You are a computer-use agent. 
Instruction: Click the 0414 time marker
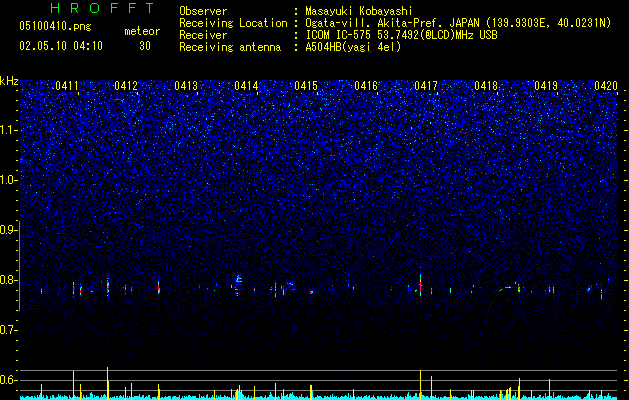click(x=246, y=86)
